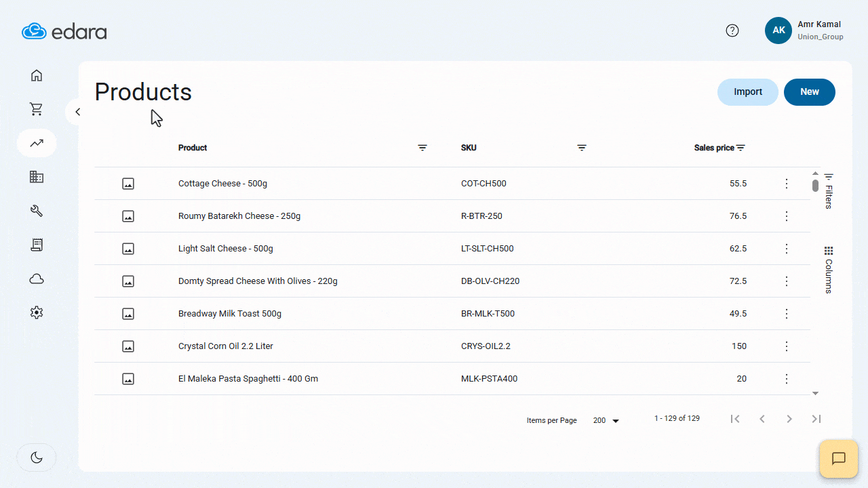Screen dimensions: 868x488
Task: Filter the Product column
Action: point(422,148)
